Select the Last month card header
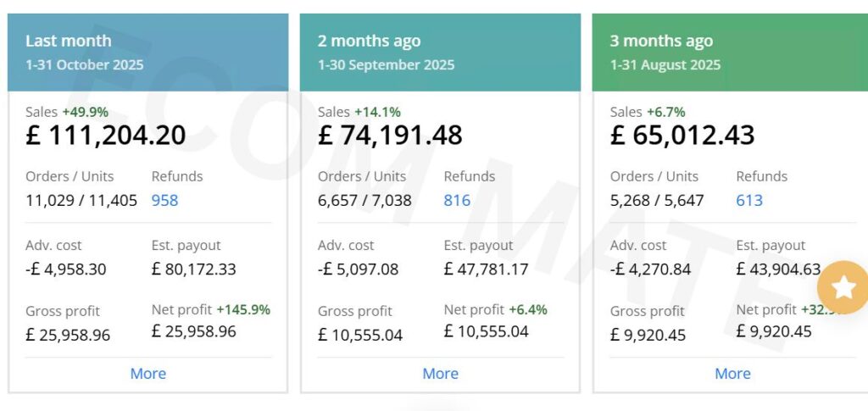Screen dimensions: 868x411 148,52
